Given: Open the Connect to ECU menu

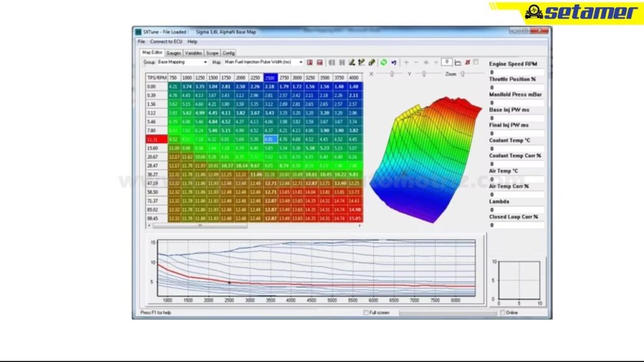Looking at the screenshot, I should pyautogui.click(x=167, y=41).
